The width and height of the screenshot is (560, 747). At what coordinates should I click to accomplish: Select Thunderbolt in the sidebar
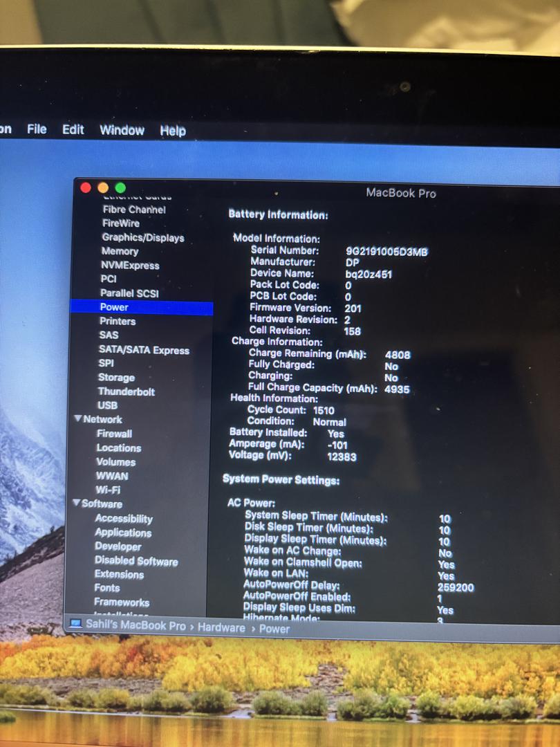(127, 391)
